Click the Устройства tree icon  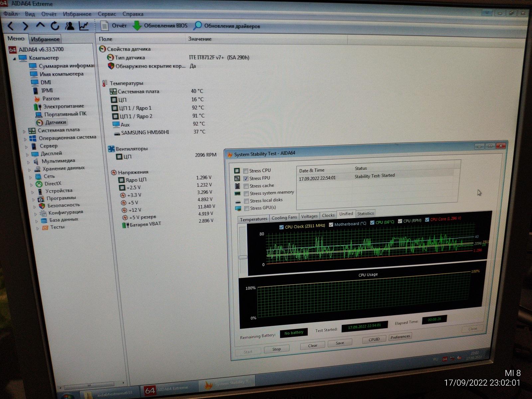(40, 192)
